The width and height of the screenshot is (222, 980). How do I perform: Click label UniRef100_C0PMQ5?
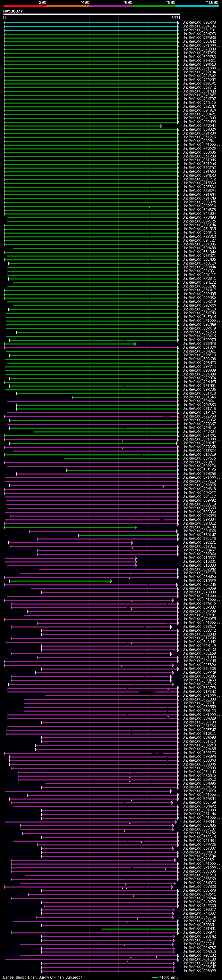point(199,294)
